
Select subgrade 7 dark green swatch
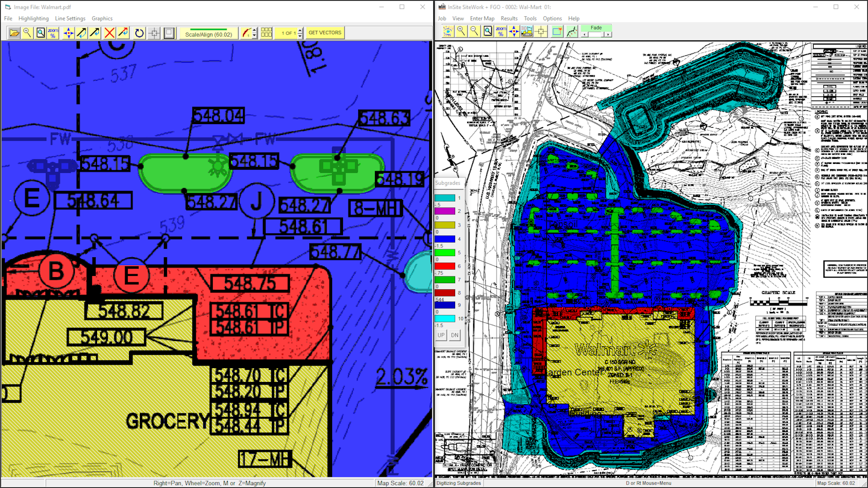coord(445,280)
